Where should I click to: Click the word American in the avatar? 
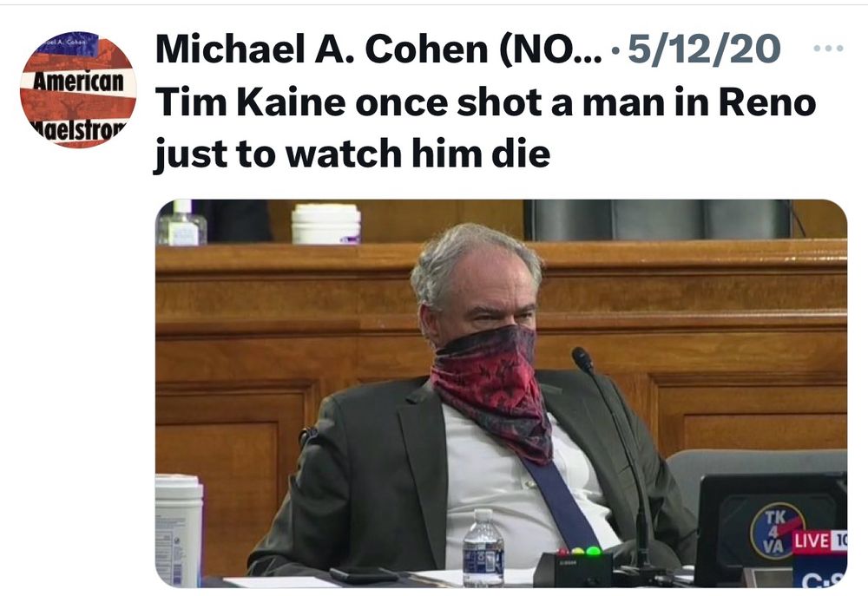pyautogui.click(x=79, y=82)
